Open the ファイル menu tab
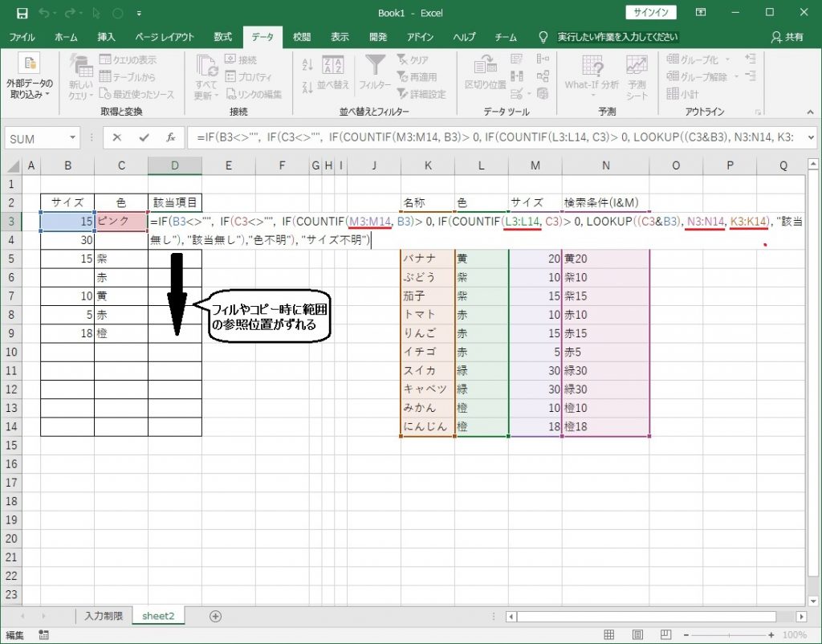The image size is (822, 644). pyautogui.click(x=22, y=37)
